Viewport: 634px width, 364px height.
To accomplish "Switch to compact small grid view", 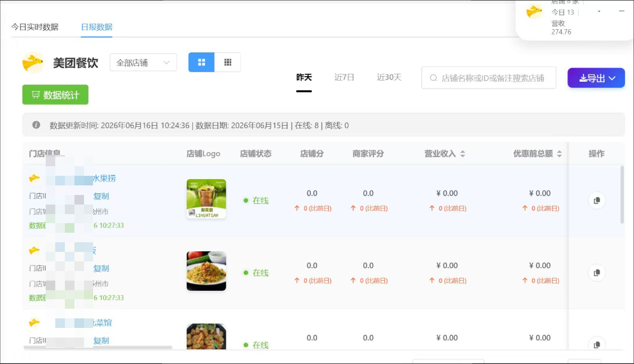I will tap(228, 62).
